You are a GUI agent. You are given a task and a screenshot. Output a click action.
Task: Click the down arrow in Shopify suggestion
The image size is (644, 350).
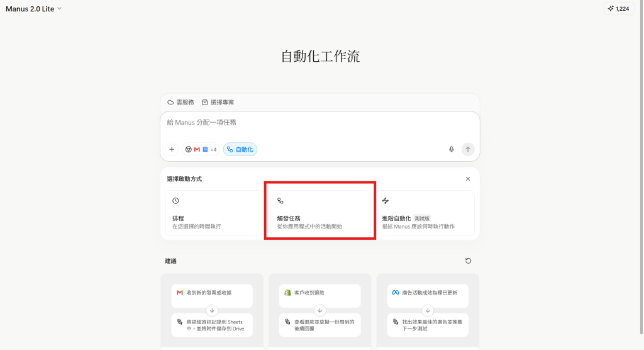[x=320, y=310]
